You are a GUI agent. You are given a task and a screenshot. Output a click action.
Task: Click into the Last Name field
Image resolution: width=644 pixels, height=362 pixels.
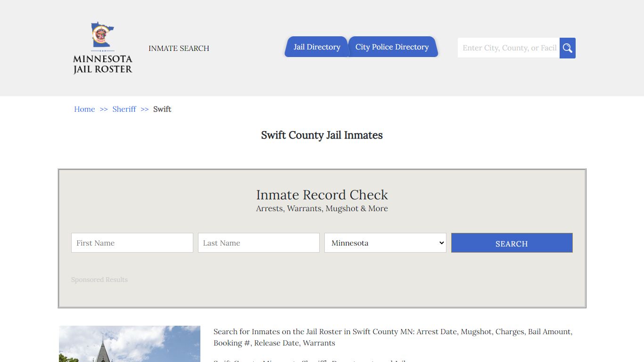click(x=259, y=243)
